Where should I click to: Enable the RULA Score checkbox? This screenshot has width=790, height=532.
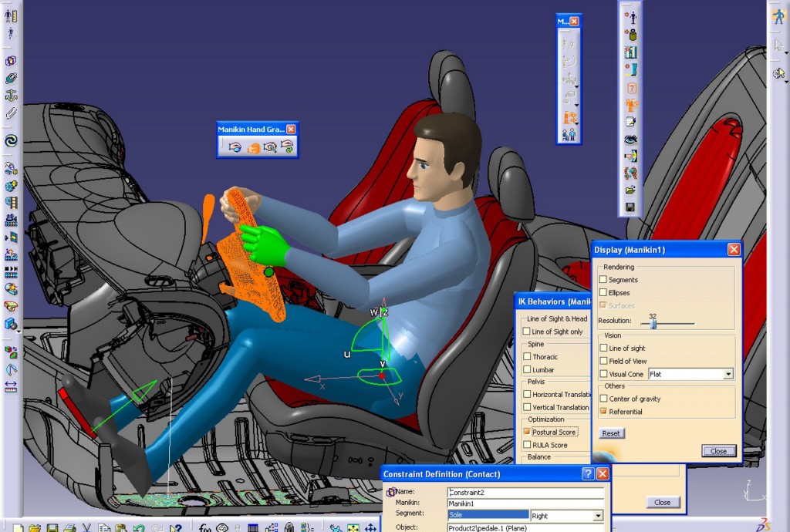pyautogui.click(x=527, y=445)
